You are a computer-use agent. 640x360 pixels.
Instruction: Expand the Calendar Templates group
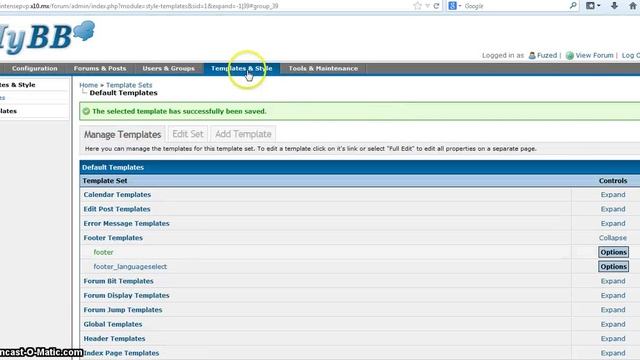[613, 195]
